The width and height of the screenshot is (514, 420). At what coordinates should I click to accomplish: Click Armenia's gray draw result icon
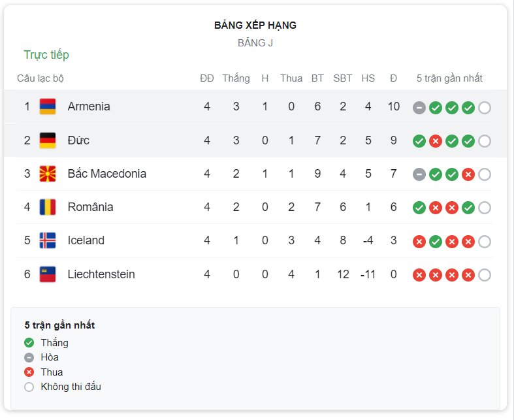click(x=419, y=108)
